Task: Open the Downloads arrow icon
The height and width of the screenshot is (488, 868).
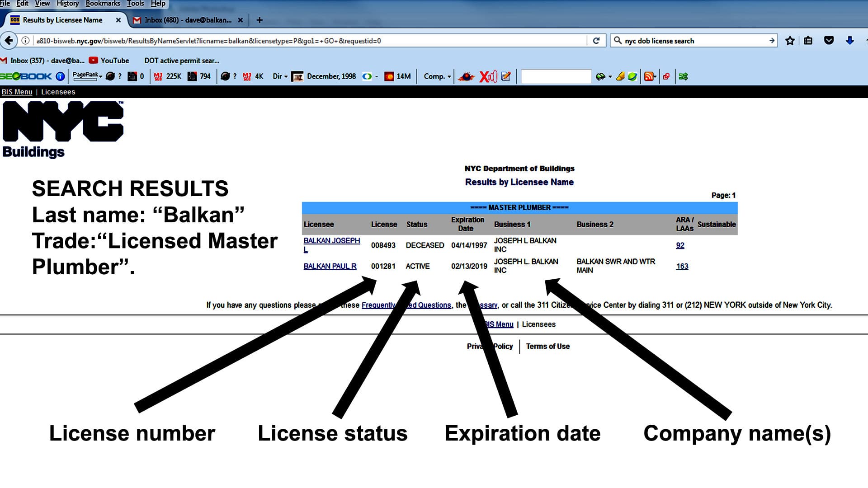Action: click(x=850, y=41)
